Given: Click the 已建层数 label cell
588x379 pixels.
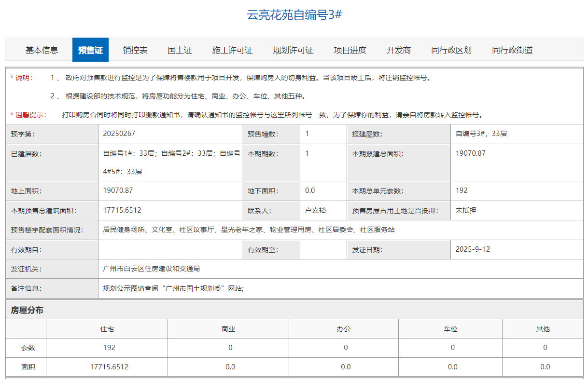Looking at the screenshot, I should click(52, 162).
